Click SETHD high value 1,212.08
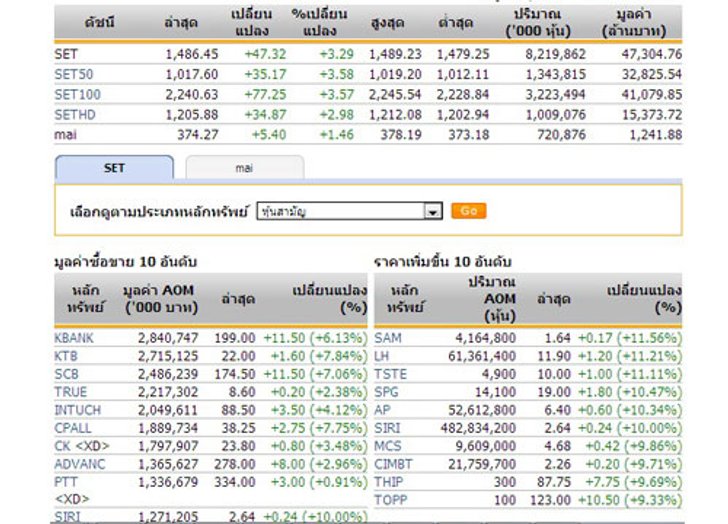 click(x=395, y=115)
